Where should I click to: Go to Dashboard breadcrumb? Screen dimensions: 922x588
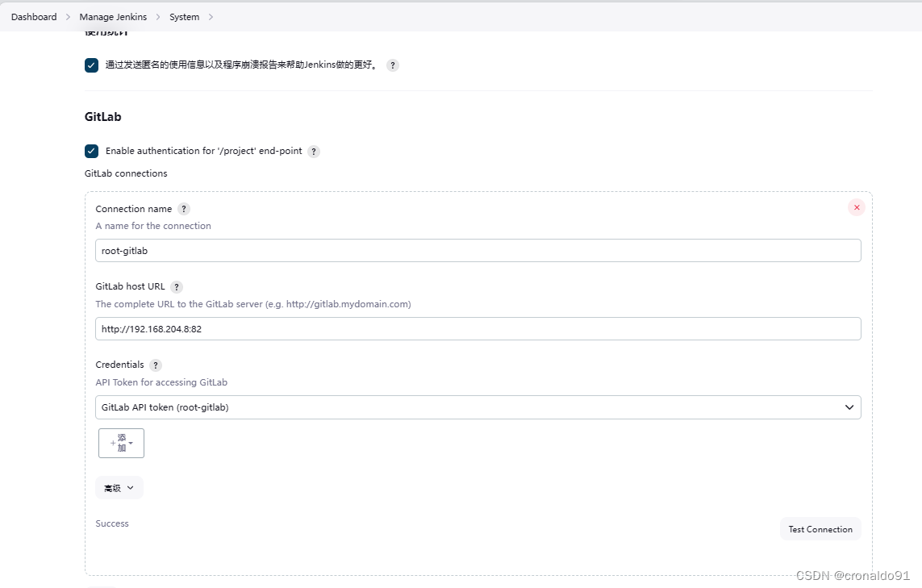34,17
